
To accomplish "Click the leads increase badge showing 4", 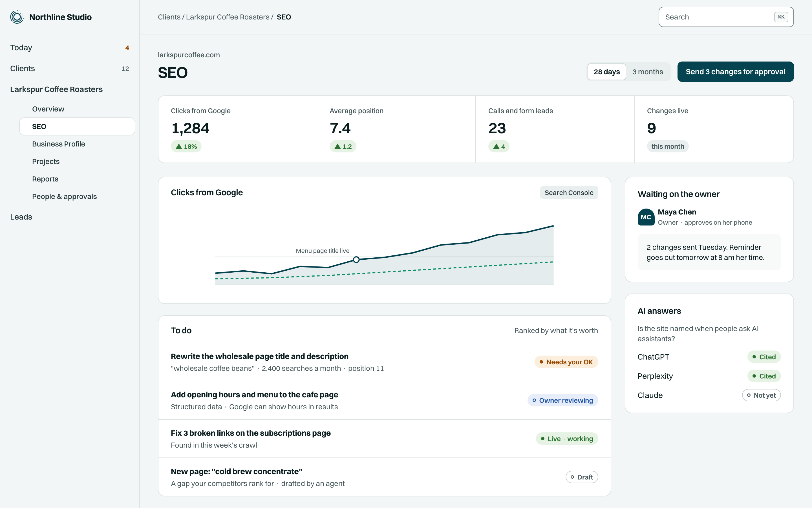I will 498,146.
